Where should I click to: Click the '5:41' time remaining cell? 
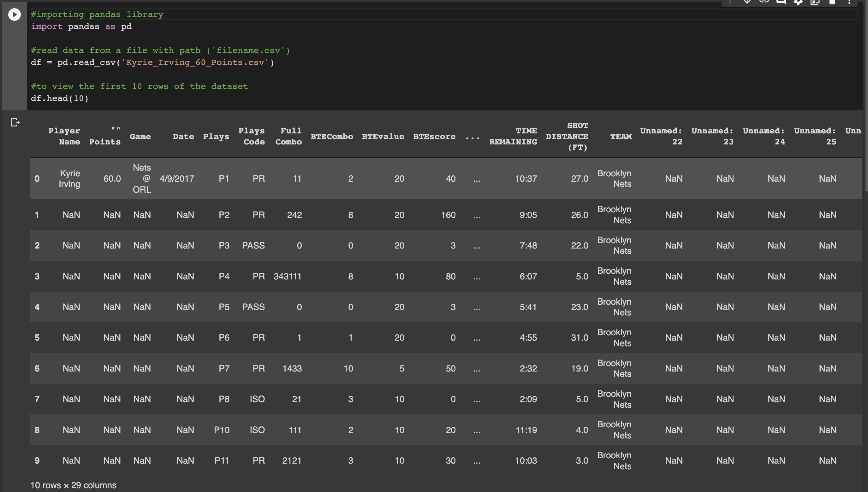click(x=528, y=307)
